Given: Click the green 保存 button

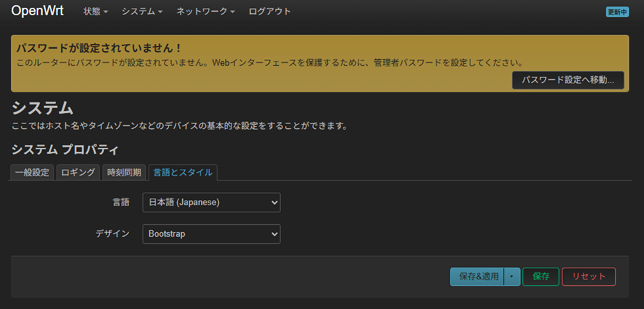Looking at the screenshot, I should tap(541, 277).
